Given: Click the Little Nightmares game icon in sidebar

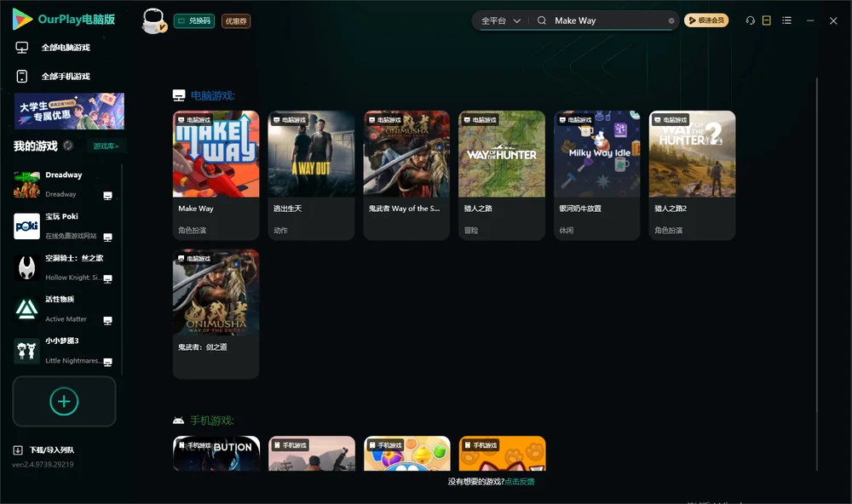Looking at the screenshot, I should [x=26, y=351].
